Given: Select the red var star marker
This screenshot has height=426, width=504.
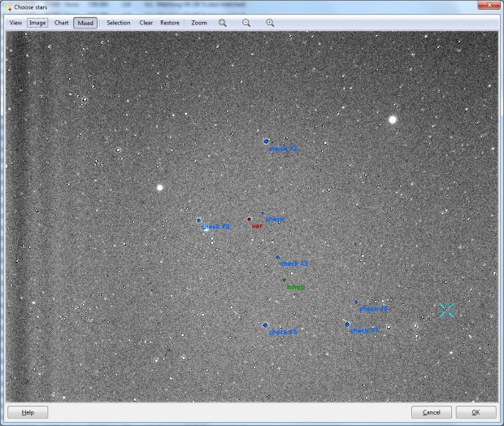Looking at the screenshot, I should [249, 220].
